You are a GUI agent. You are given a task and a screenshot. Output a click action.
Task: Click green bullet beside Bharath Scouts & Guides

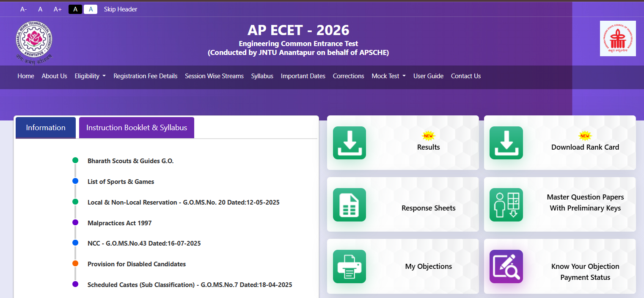75,160
